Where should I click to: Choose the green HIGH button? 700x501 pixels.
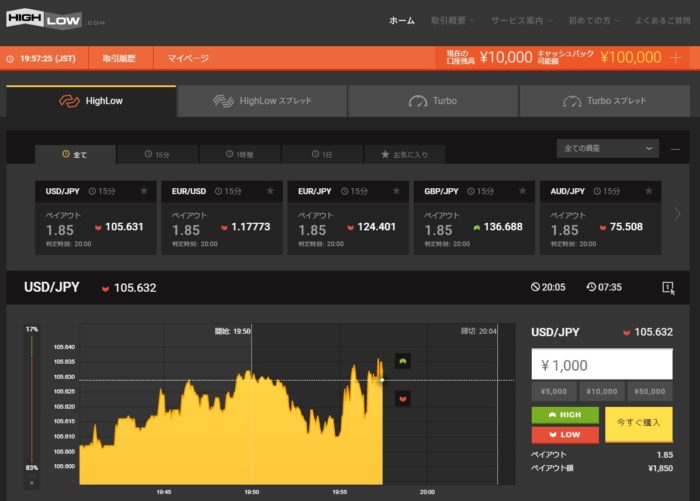pyautogui.click(x=565, y=415)
